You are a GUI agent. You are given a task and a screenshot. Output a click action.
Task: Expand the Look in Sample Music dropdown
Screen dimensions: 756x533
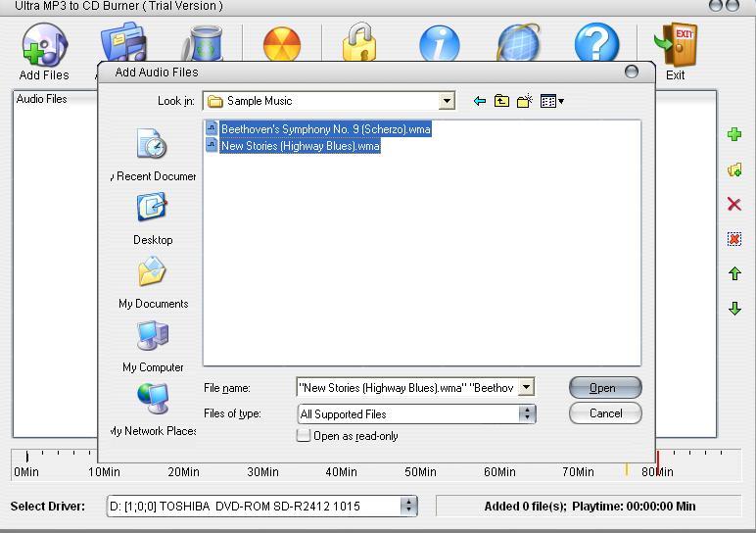tap(447, 101)
